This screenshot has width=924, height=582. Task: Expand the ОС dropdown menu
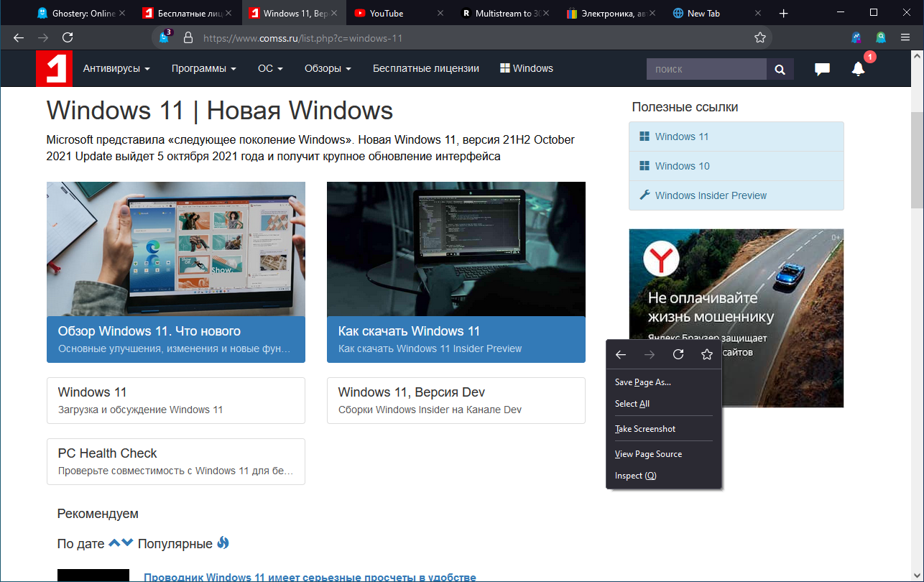coord(271,69)
